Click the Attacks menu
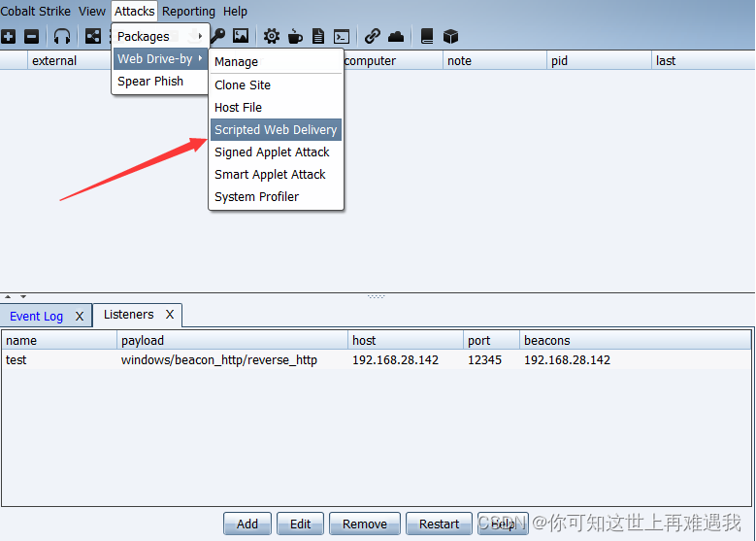The width and height of the screenshot is (756, 541). [135, 11]
